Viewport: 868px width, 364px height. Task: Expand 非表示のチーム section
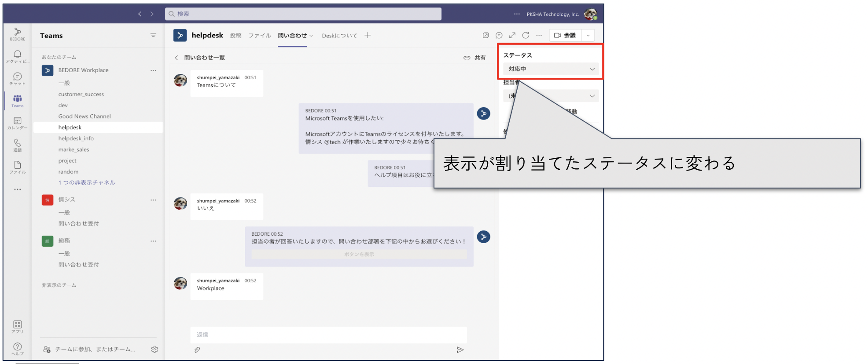(x=59, y=285)
